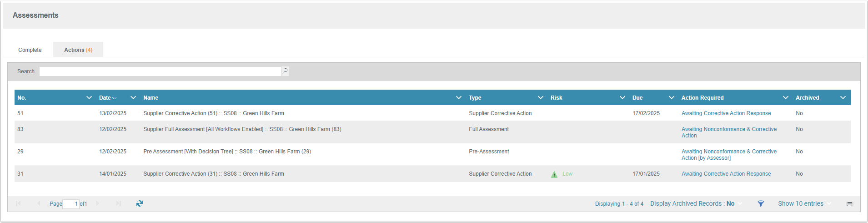The height and width of the screenshot is (223, 868).
Task: Open the Action Required column menu
Action: (x=785, y=97)
